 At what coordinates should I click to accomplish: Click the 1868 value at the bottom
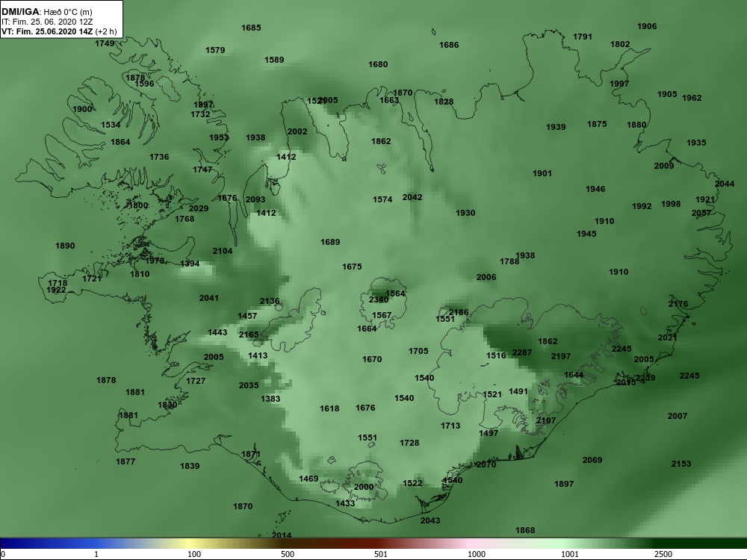tap(525, 530)
